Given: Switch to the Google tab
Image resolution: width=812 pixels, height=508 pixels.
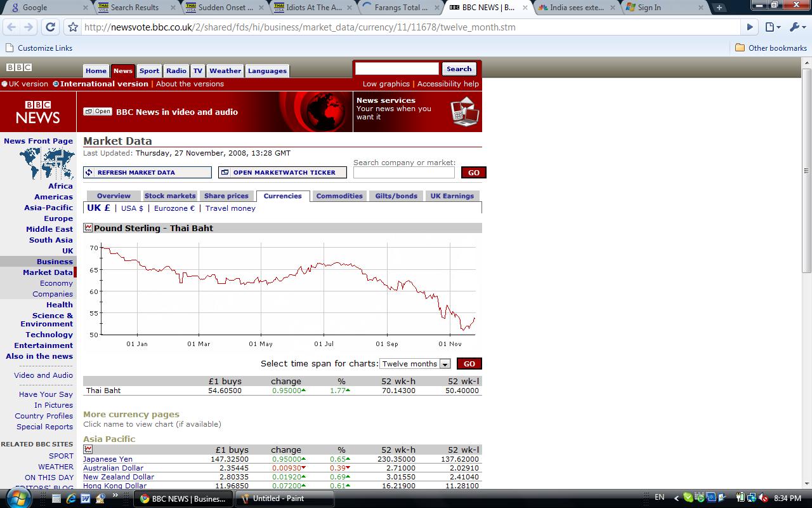Looking at the screenshot, I should tap(46, 8).
